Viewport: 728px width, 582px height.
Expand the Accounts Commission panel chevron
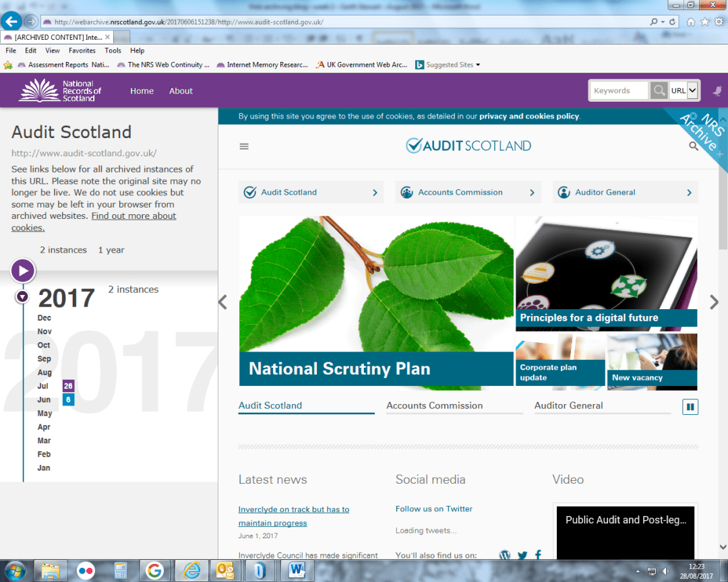click(x=531, y=192)
